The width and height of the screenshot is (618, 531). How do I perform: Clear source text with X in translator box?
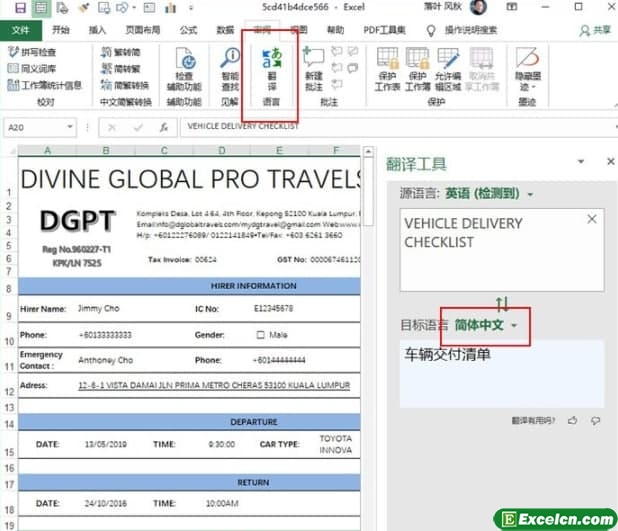tap(592, 219)
